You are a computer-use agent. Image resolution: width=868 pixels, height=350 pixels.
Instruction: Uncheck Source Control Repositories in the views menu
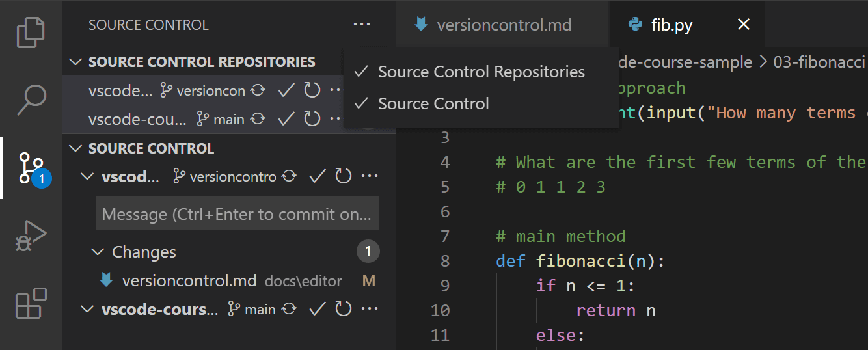click(x=481, y=72)
